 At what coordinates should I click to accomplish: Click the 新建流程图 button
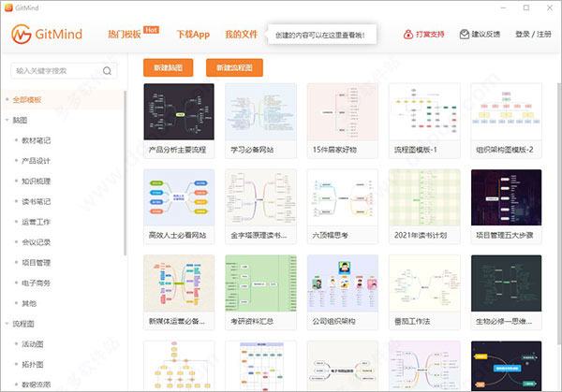point(234,68)
